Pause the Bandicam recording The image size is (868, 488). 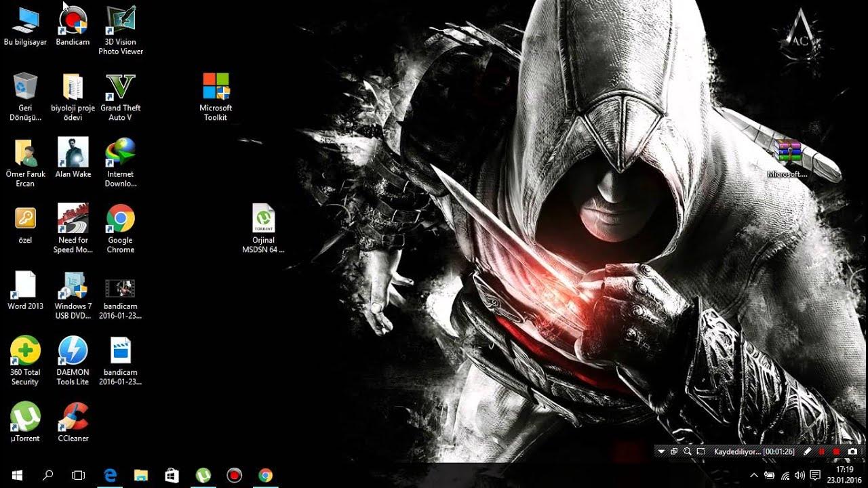822,451
